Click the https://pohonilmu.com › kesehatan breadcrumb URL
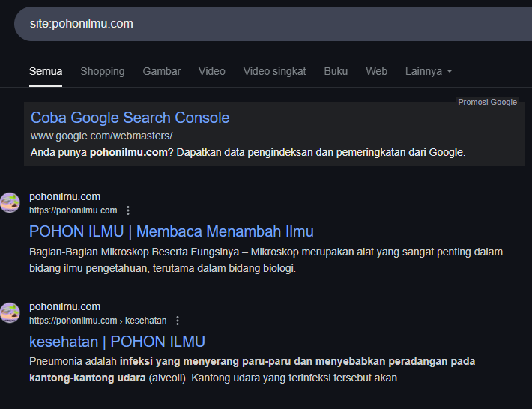 pyautogui.click(x=97, y=321)
